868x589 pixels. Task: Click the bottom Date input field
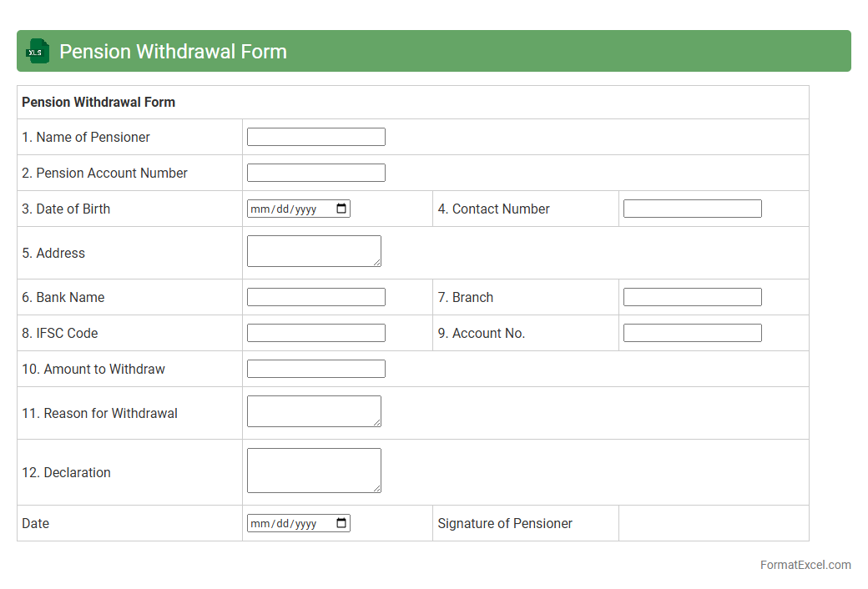pos(288,523)
